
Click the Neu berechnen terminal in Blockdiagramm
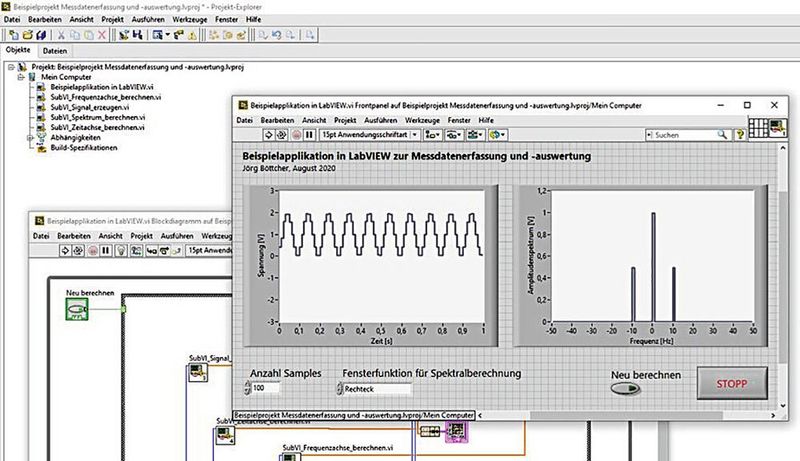77,309
